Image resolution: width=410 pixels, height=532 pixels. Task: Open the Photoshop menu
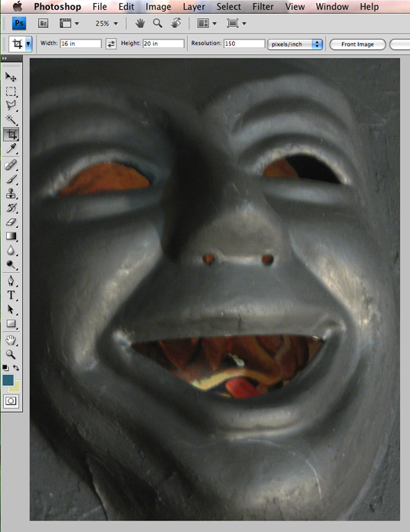(x=57, y=6)
